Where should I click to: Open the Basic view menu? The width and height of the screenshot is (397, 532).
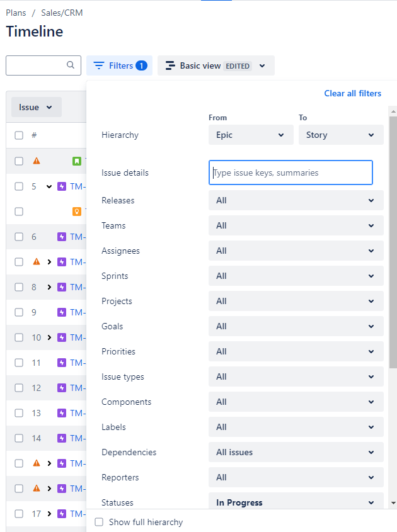(x=216, y=65)
